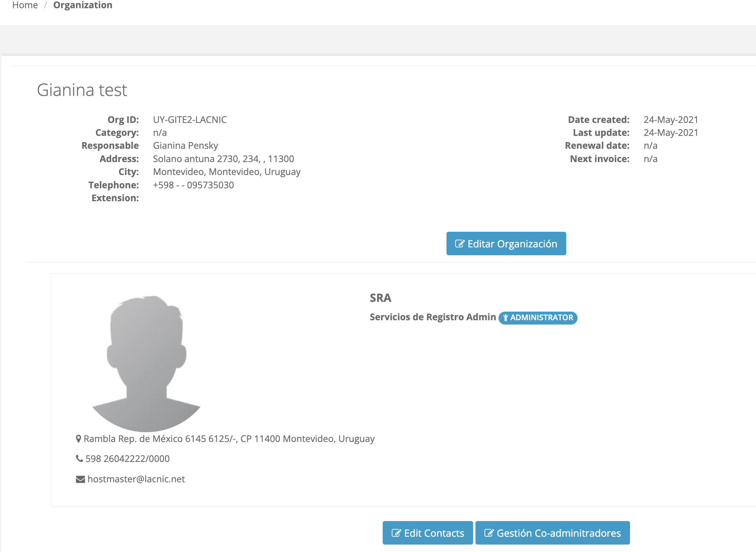Click the edit icon in Edit Contacts
This screenshot has width=756, height=552.
click(396, 533)
